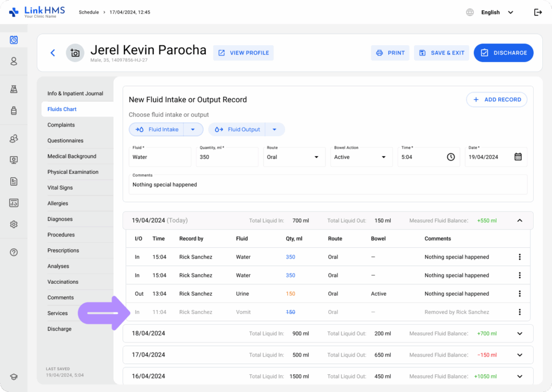
Task: Click the Quantity ml input field
Action: pyautogui.click(x=227, y=157)
